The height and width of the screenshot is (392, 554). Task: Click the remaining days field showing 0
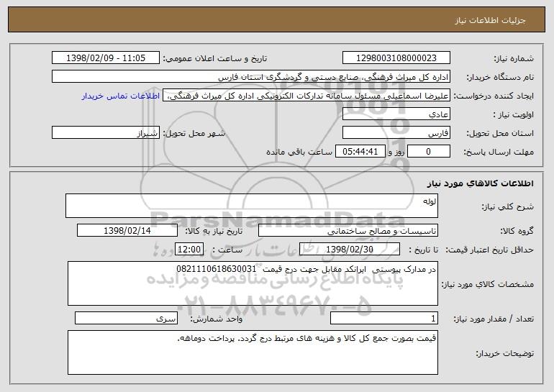(x=429, y=152)
